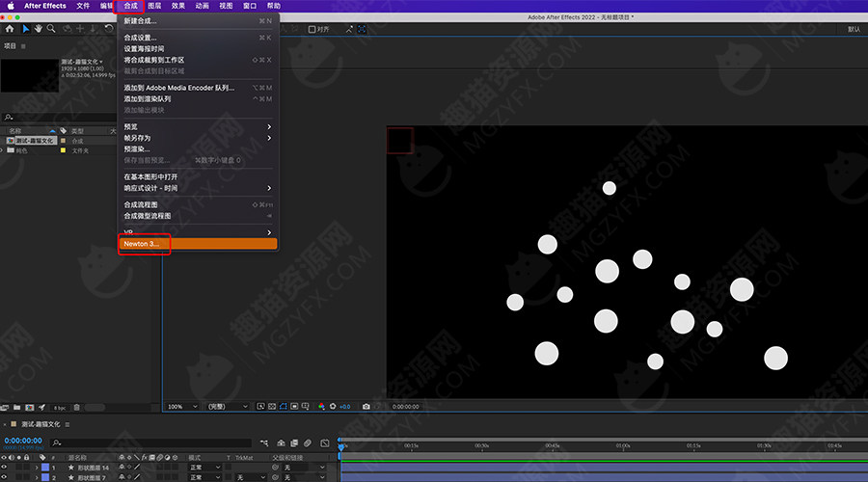Open the graph editor icon in timeline
This screenshot has height=482, width=868.
coord(325,443)
